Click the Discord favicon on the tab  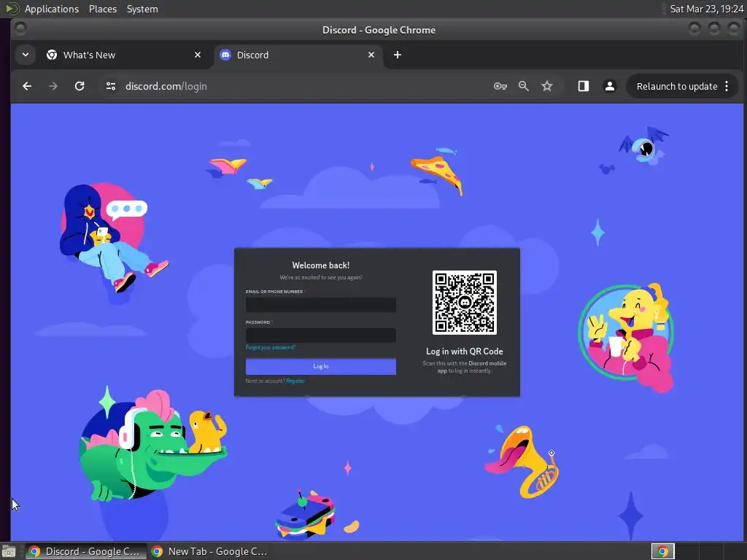pyautogui.click(x=225, y=55)
